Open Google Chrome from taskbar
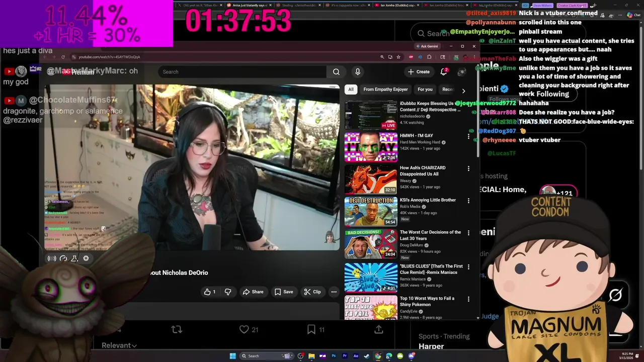Viewport: 644px width, 362px height. [378, 356]
